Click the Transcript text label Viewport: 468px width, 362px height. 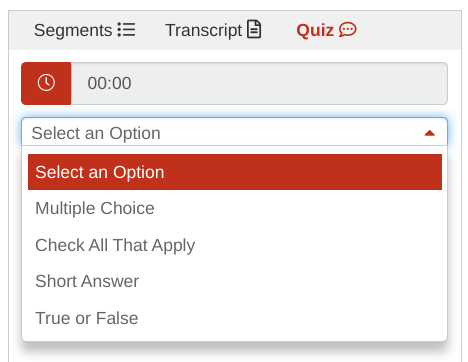(204, 30)
